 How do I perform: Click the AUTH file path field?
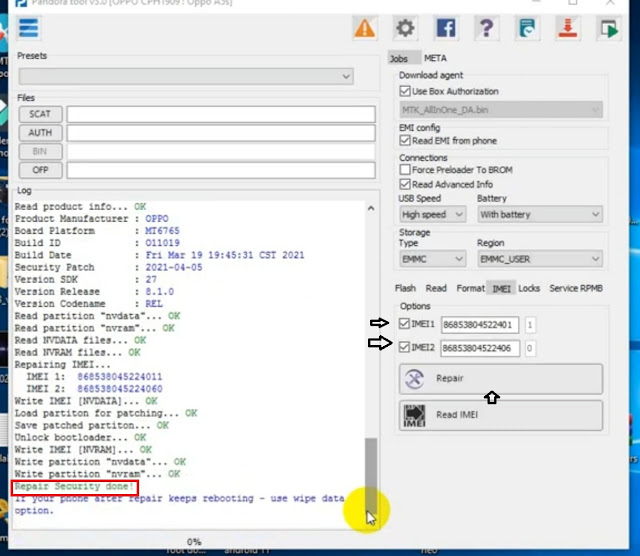(x=221, y=133)
